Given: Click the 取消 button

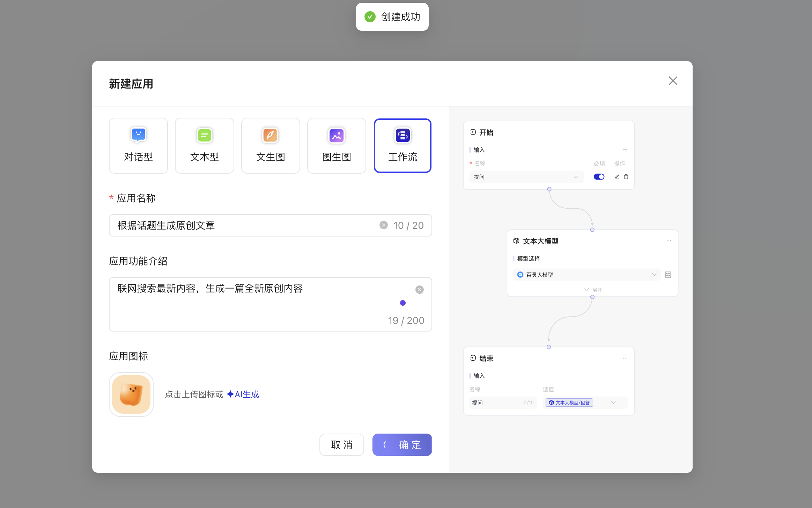Looking at the screenshot, I should [x=341, y=445].
